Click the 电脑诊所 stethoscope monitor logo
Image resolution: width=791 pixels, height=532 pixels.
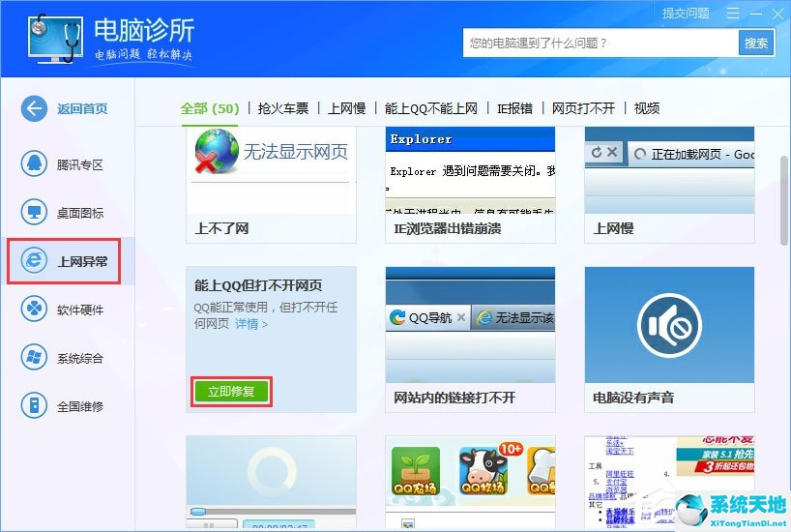click(x=55, y=39)
